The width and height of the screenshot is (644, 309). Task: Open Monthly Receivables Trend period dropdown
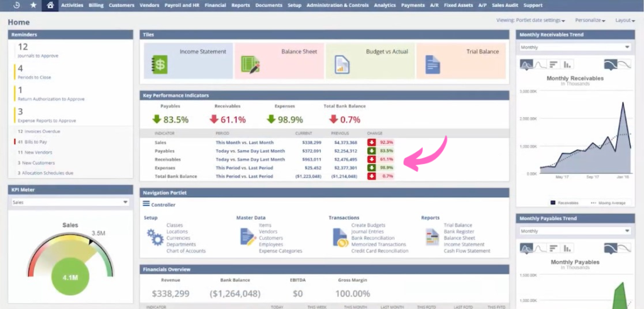575,47
